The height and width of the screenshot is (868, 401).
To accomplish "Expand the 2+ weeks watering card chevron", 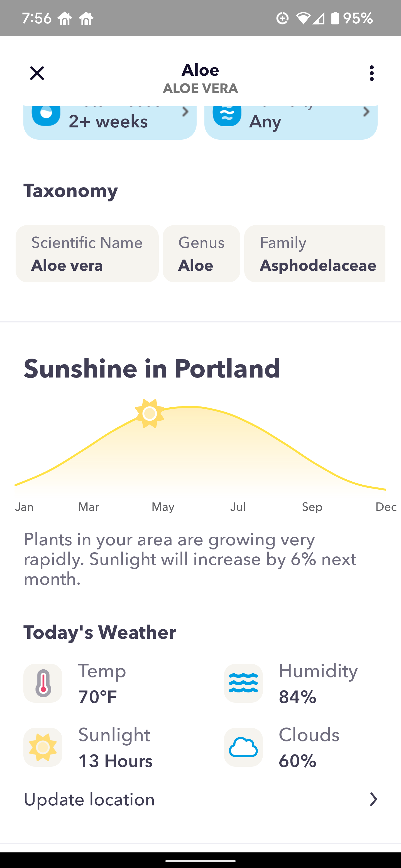I will pos(185,112).
